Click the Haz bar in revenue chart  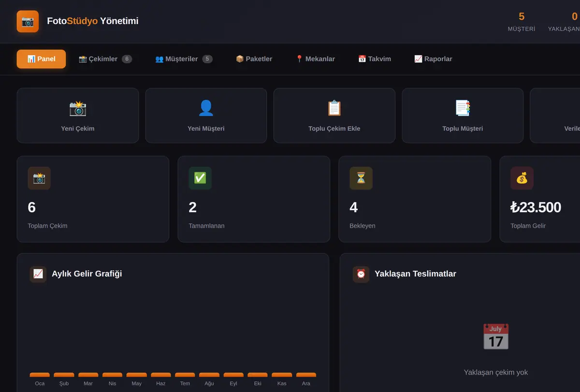(161, 375)
